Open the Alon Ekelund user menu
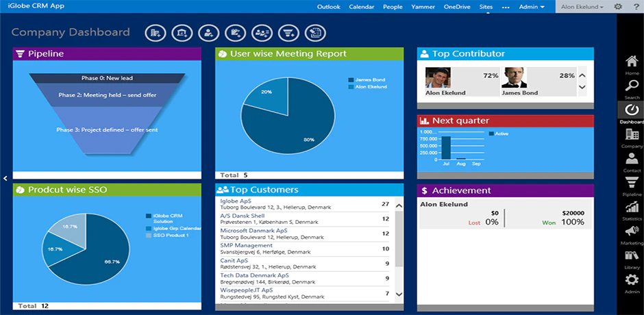Viewport: 644px width, 315px height. (582, 7)
